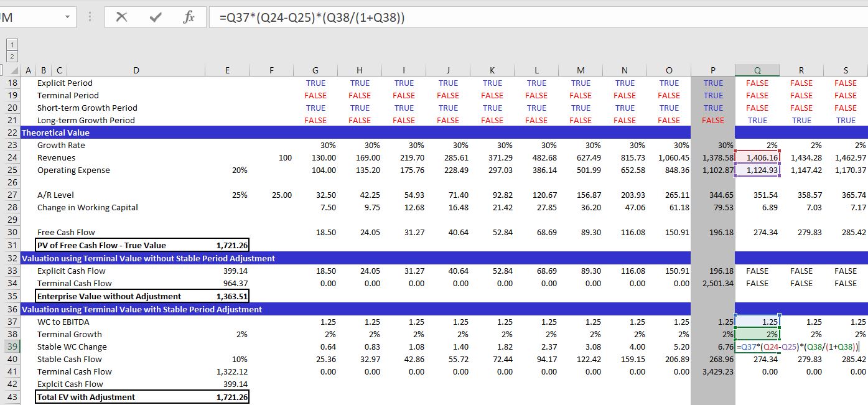Select column P header

[713, 70]
